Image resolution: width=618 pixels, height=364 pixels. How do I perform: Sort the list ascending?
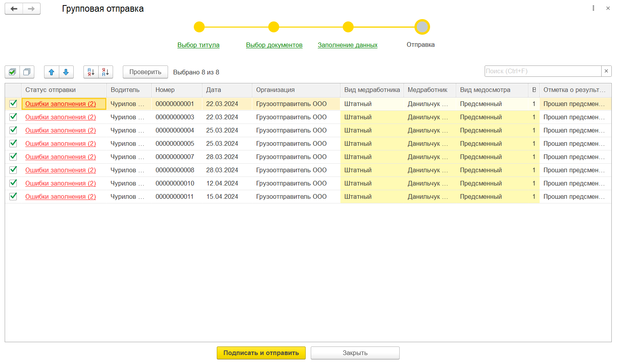click(91, 72)
